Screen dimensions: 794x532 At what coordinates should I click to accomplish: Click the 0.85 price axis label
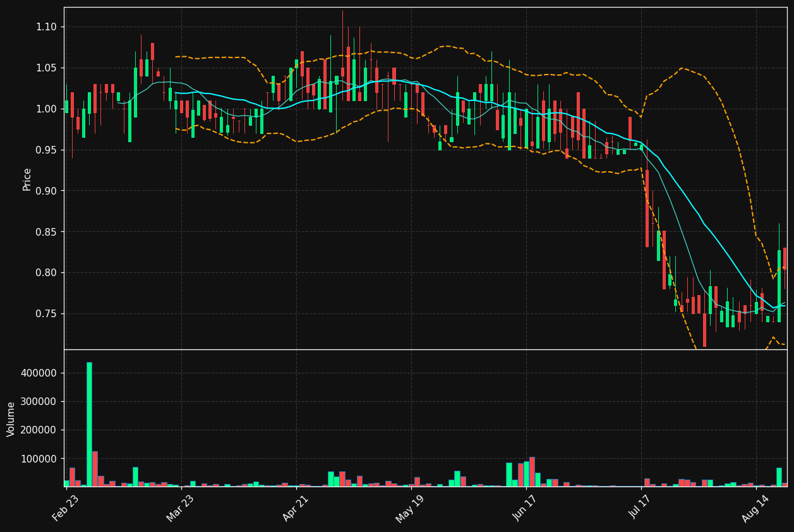coord(46,233)
